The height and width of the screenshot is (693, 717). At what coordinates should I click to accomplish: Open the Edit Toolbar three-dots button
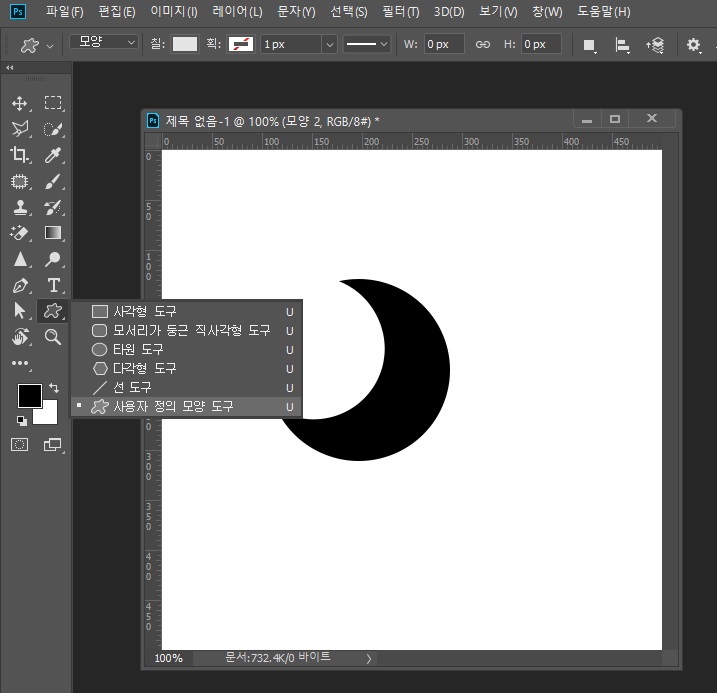[x=20, y=363]
